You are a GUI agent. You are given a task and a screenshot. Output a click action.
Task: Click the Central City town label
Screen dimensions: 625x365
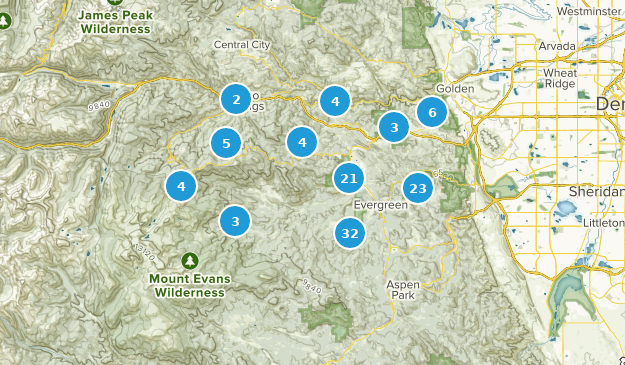tap(242, 45)
